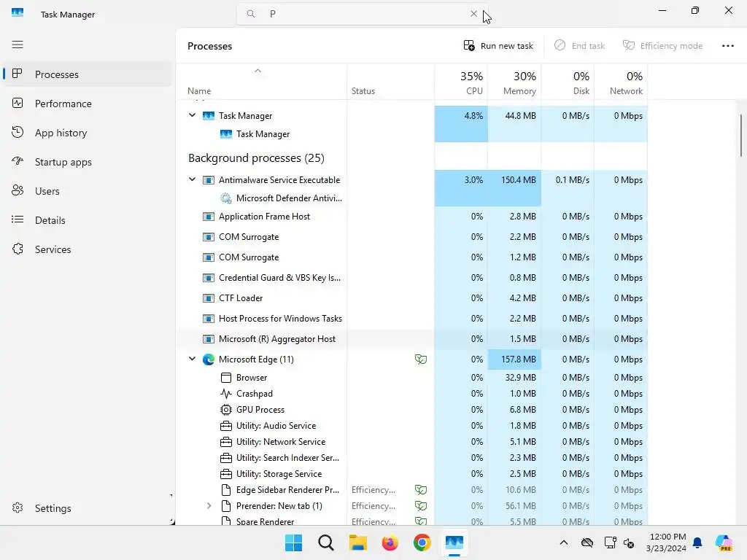Select Utility: Storage Service row
747x560 pixels.
pos(411,474)
